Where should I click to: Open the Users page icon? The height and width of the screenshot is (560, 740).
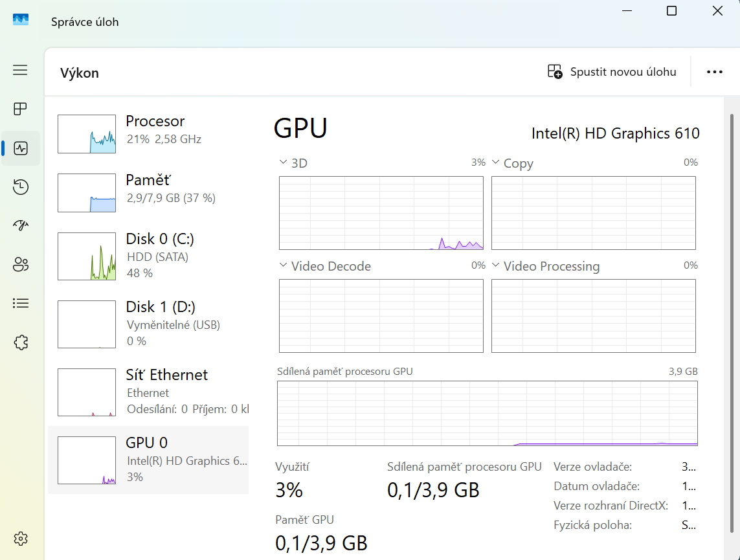pos(20,264)
